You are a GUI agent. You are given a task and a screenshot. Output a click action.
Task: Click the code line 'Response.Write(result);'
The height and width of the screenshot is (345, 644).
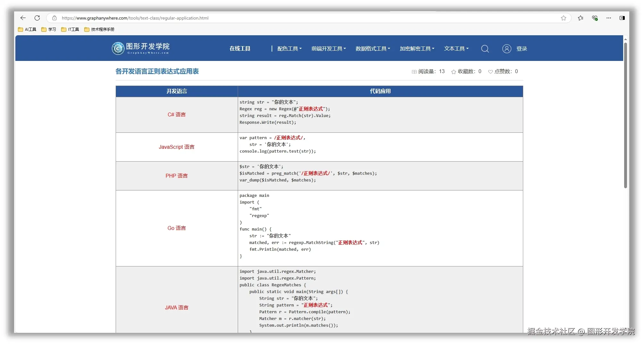(x=268, y=122)
